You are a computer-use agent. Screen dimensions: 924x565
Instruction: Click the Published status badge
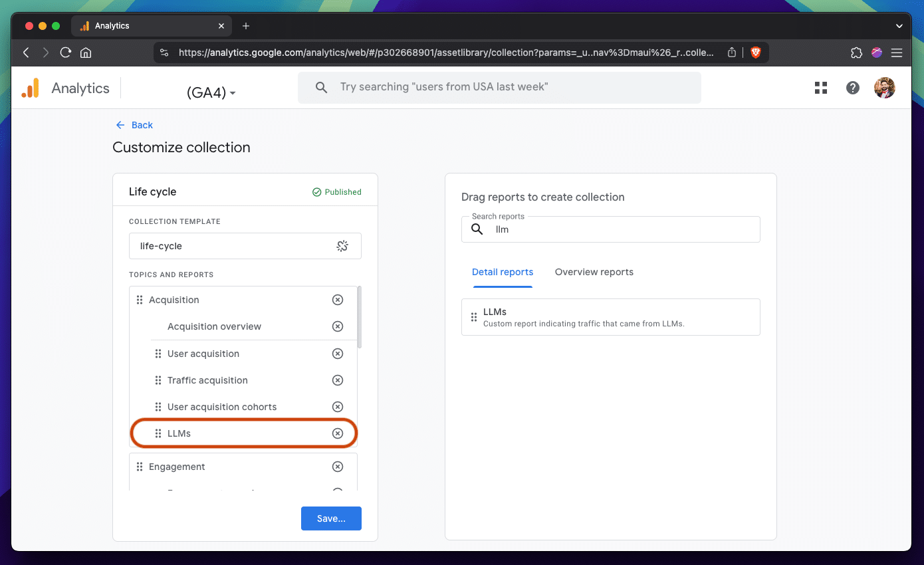point(337,192)
